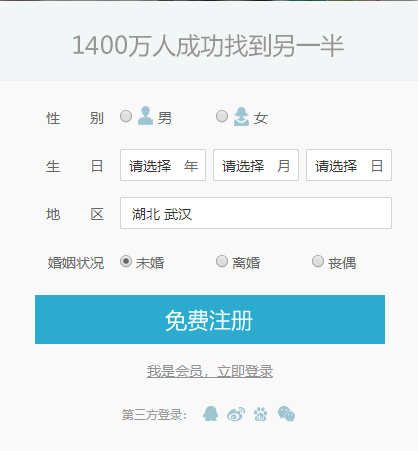This screenshot has width=418, height=451.
Task: Open the birth day dropdown
Action: [x=349, y=165]
